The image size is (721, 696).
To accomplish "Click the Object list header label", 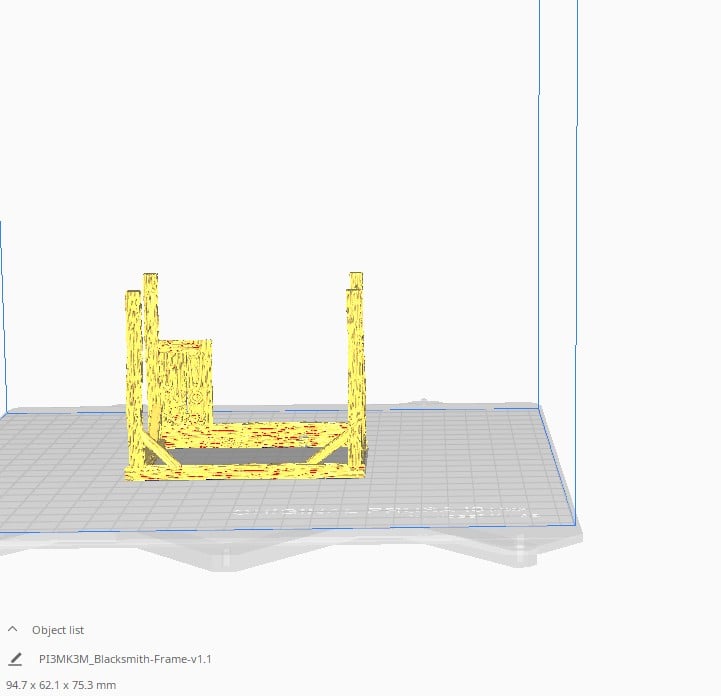I will (58, 630).
